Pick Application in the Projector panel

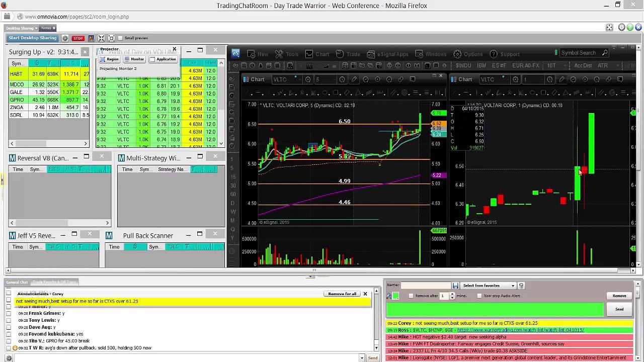tap(163, 59)
